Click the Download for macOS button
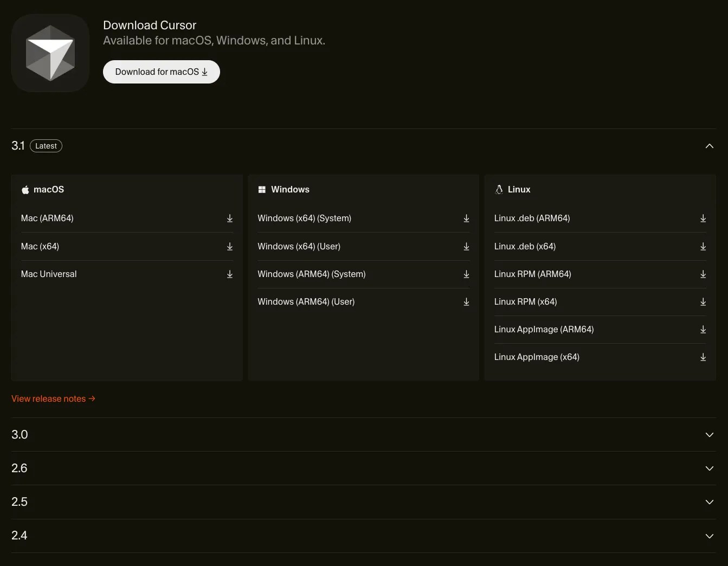 [x=162, y=72]
